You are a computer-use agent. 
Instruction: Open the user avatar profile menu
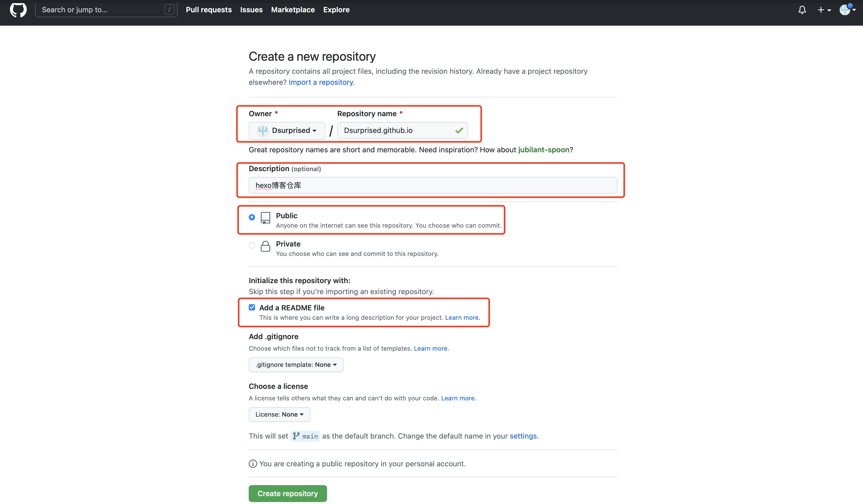[847, 10]
